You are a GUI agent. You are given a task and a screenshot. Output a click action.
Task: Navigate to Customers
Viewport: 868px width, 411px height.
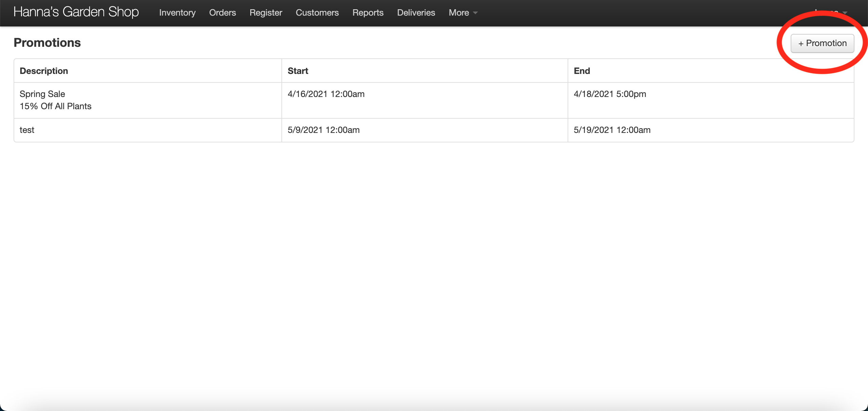click(317, 13)
